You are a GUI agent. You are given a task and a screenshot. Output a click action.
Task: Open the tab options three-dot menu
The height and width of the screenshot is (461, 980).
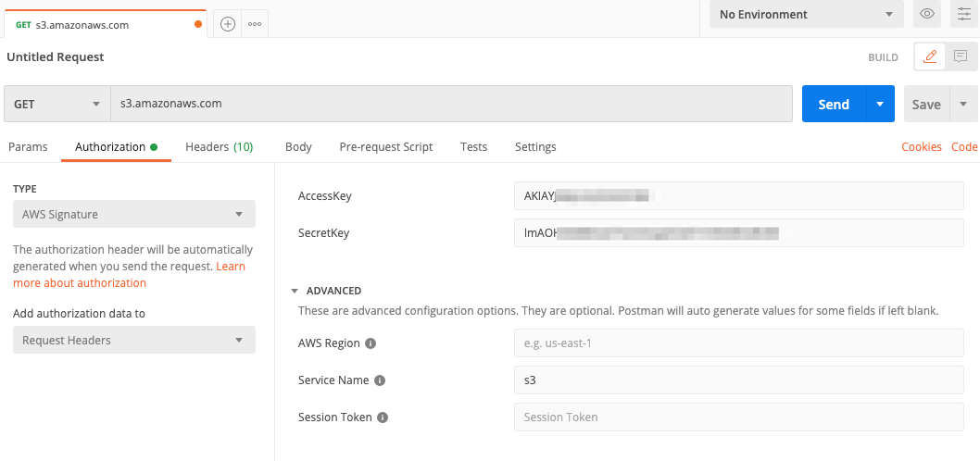coord(255,24)
